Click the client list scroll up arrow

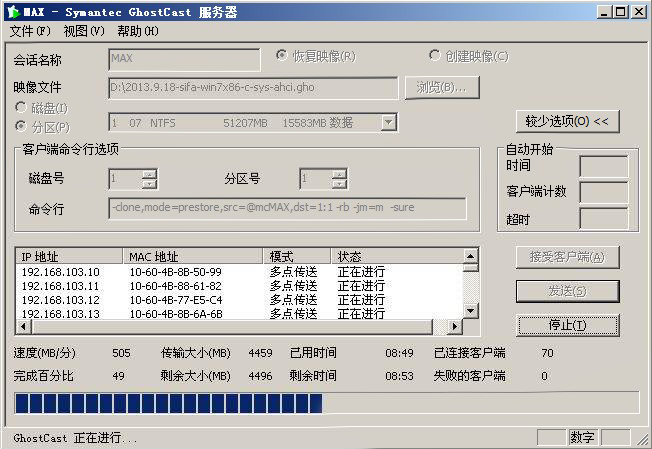[470, 256]
